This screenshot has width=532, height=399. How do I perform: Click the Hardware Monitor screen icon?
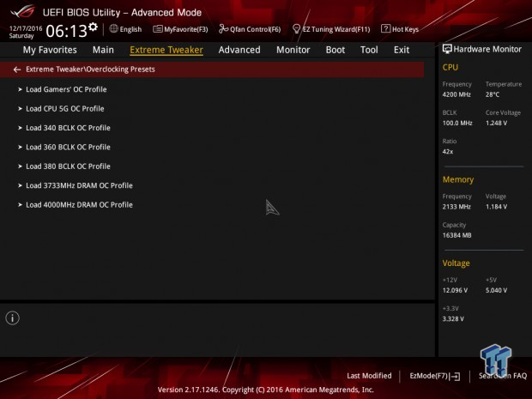[447, 49]
